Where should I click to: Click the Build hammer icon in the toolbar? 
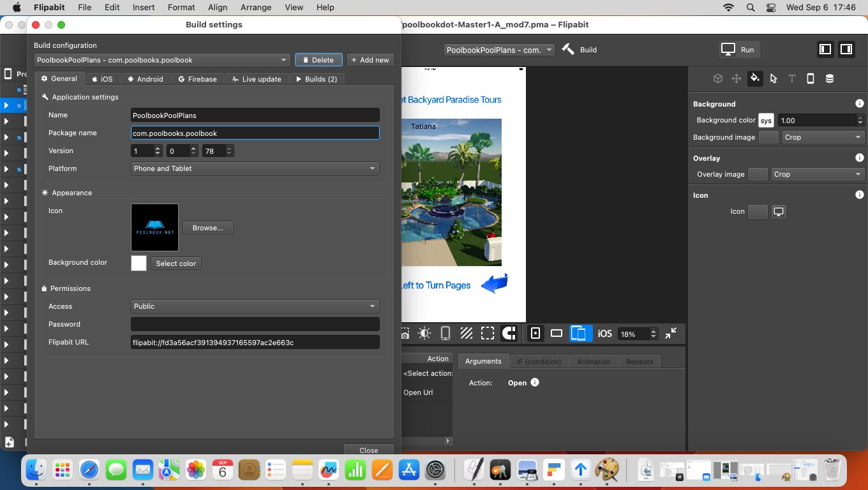(x=568, y=49)
